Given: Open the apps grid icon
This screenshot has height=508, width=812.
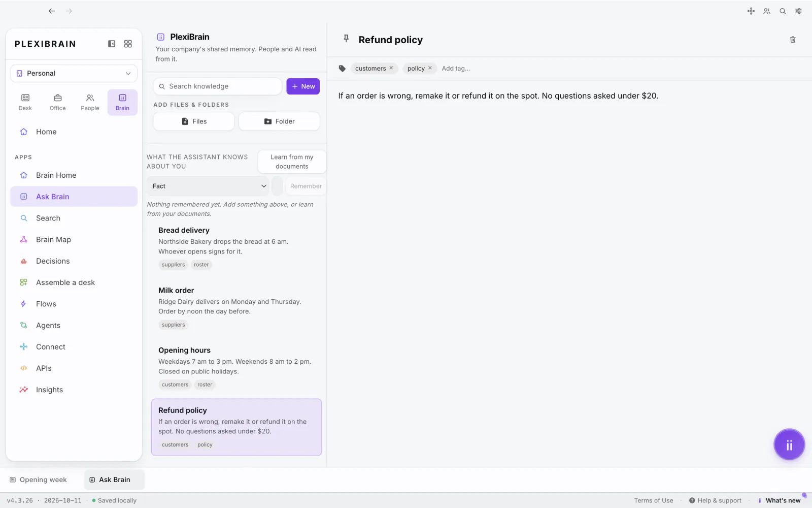Looking at the screenshot, I should [x=128, y=44].
